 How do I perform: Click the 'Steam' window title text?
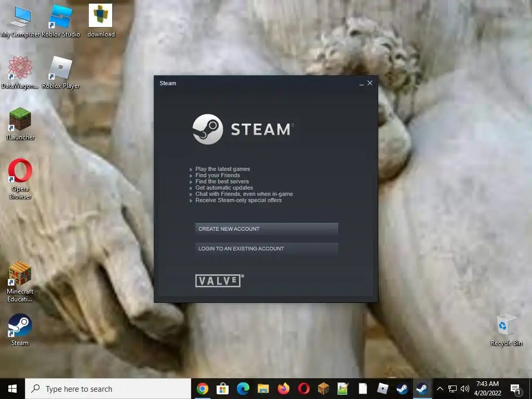pyautogui.click(x=168, y=83)
